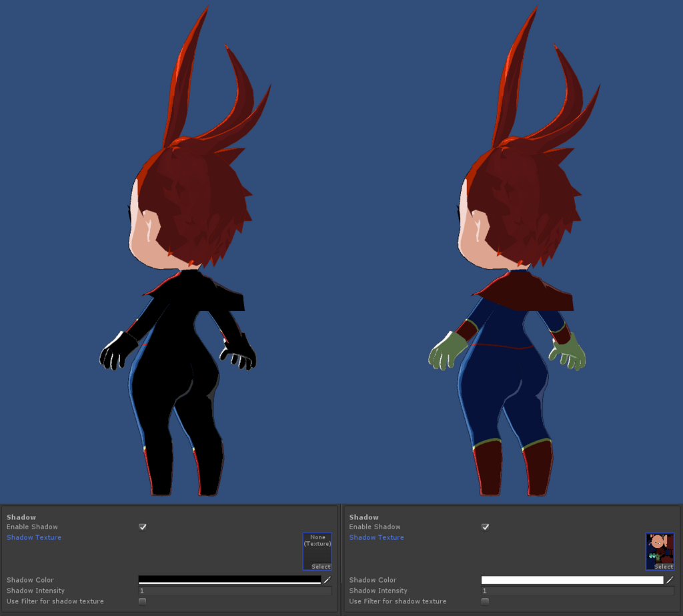Screen dimensions: 683x616
Task: Click the assigned shadow texture thumbnail
Action: point(660,551)
